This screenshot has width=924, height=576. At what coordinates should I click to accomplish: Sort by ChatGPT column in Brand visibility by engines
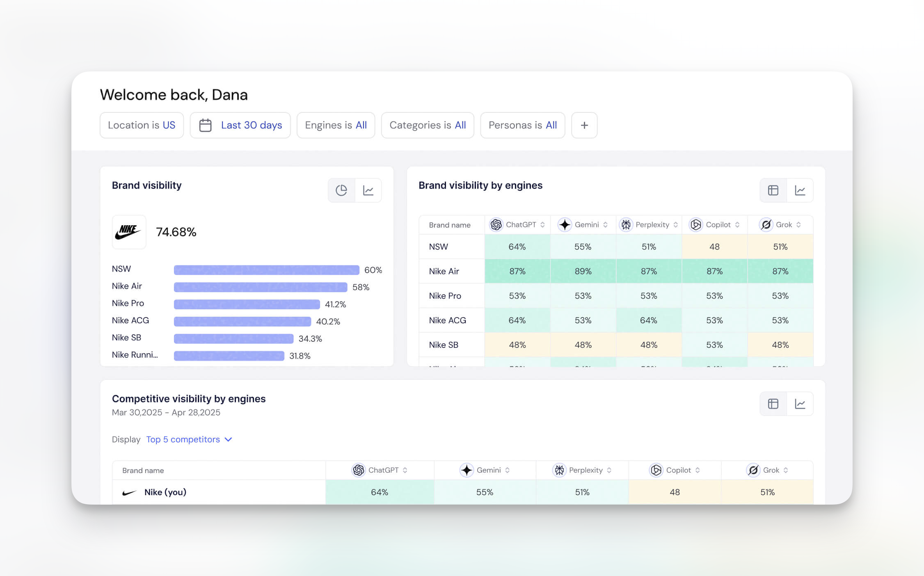click(x=542, y=225)
